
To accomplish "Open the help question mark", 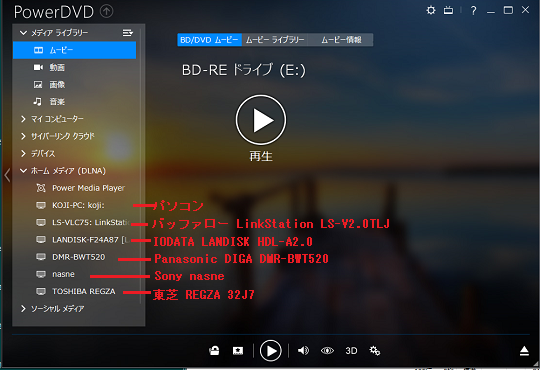I will point(474,11).
